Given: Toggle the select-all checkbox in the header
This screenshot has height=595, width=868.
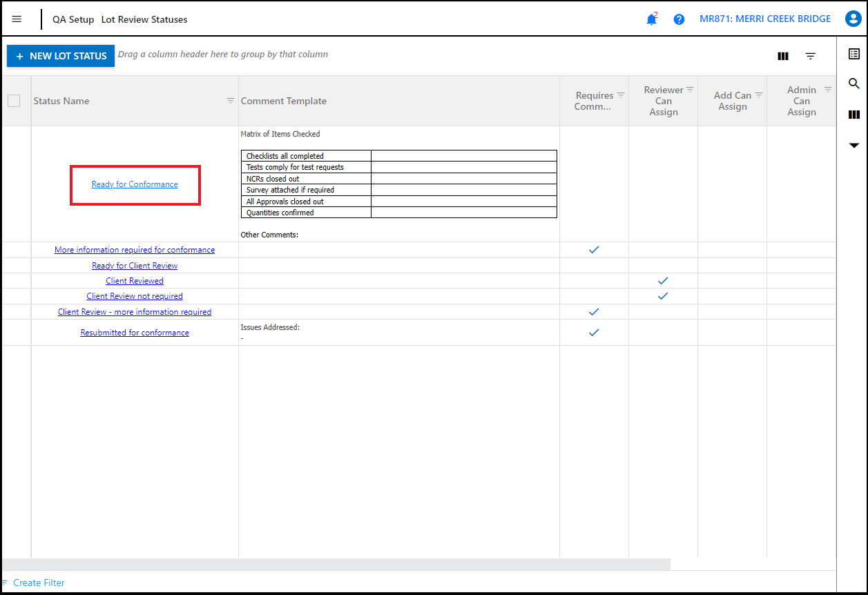Looking at the screenshot, I should point(14,101).
